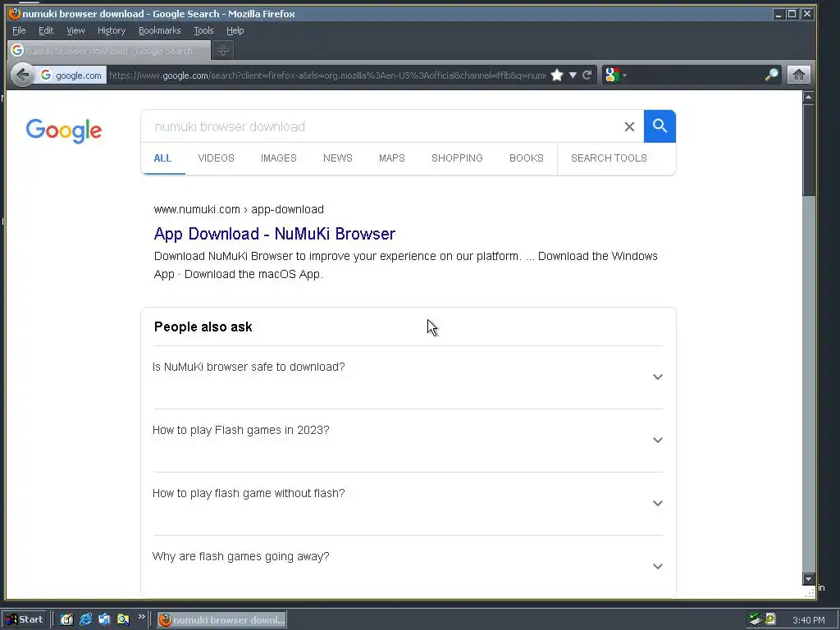Open the Help menu

pos(235,30)
